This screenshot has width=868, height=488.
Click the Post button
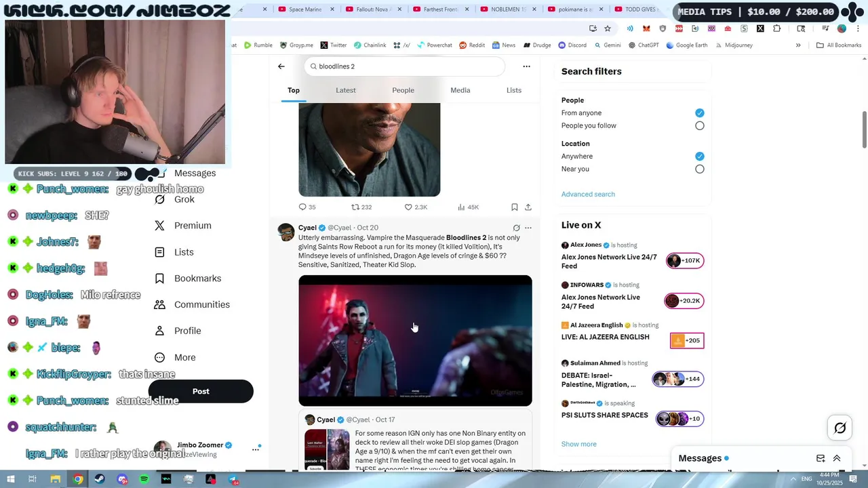[x=201, y=391]
